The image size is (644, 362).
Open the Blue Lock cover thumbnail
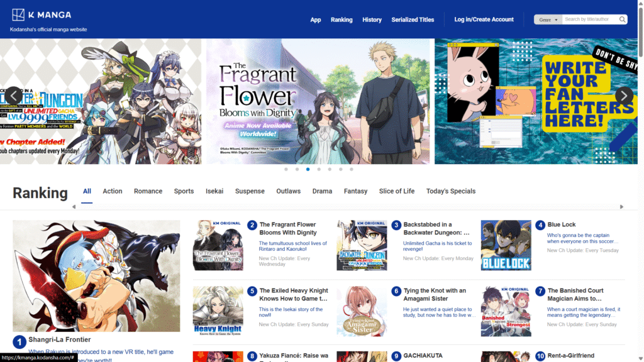[x=506, y=246]
